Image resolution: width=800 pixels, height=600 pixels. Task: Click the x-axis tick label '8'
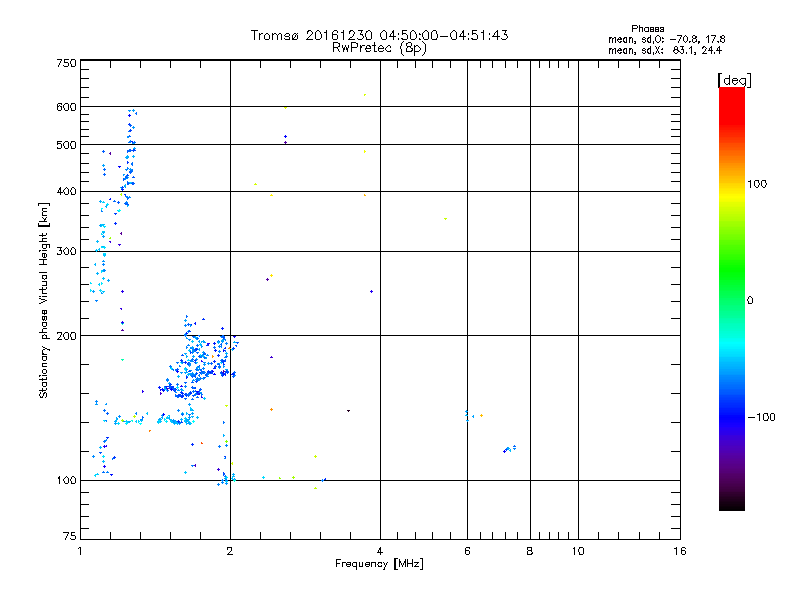point(530,551)
